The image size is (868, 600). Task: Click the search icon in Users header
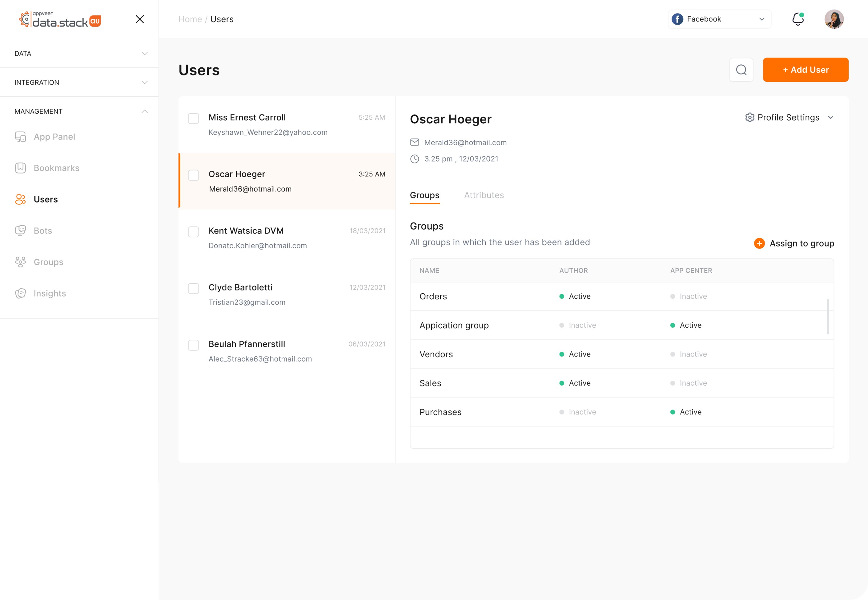point(741,69)
